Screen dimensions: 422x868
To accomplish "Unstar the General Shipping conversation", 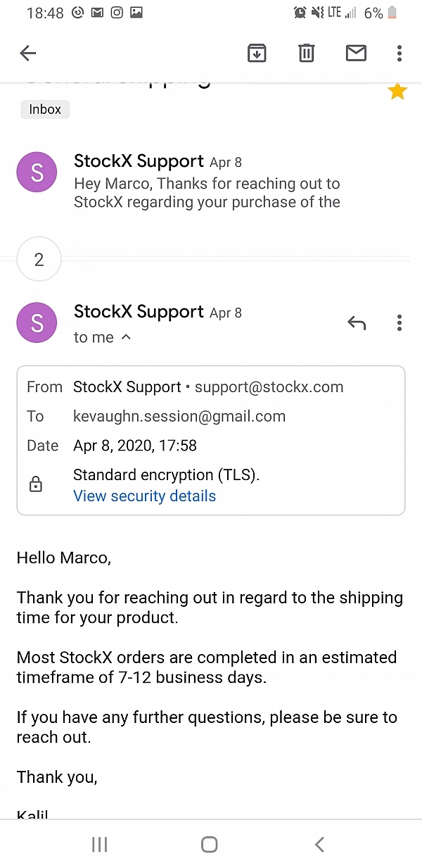I will [x=397, y=91].
